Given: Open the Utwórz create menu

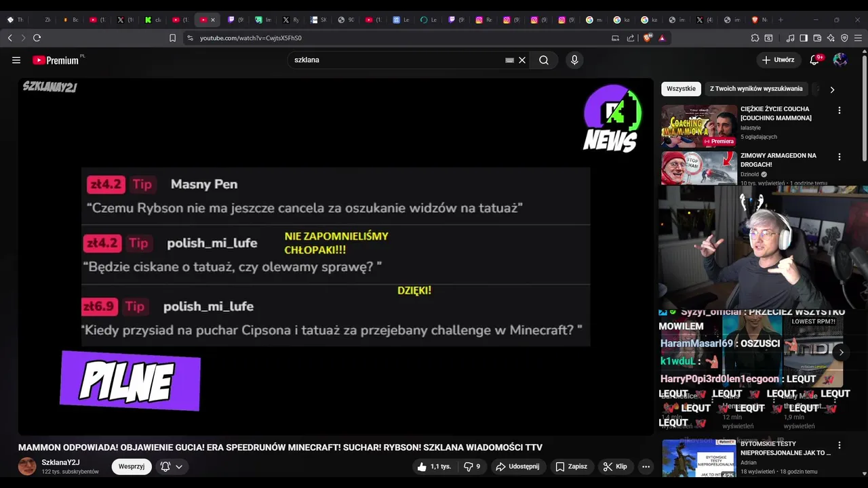Looking at the screenshot, I should (778, 60).
